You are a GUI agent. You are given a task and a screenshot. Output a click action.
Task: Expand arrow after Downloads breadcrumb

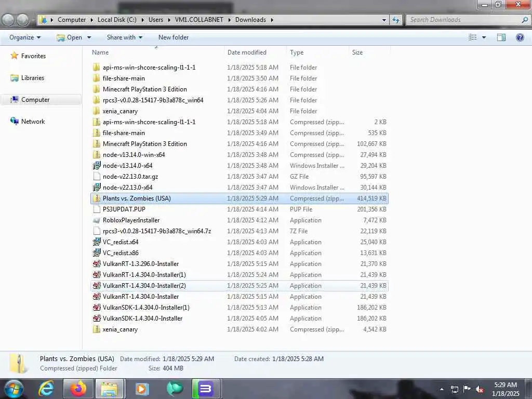[272, 20]
